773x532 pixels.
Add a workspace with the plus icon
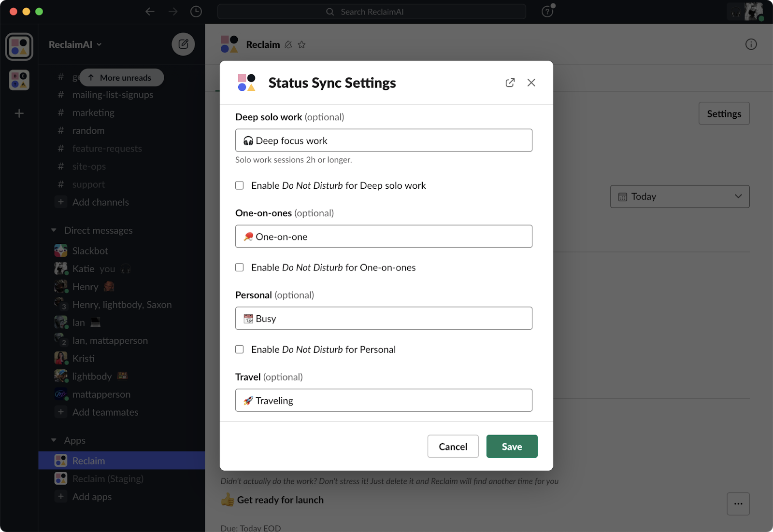point(19,113)
